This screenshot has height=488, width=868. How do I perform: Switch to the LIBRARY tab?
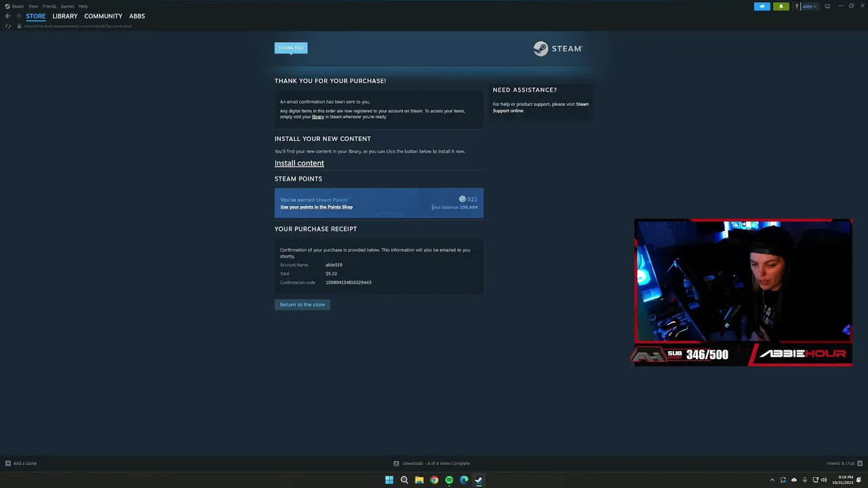65,16
